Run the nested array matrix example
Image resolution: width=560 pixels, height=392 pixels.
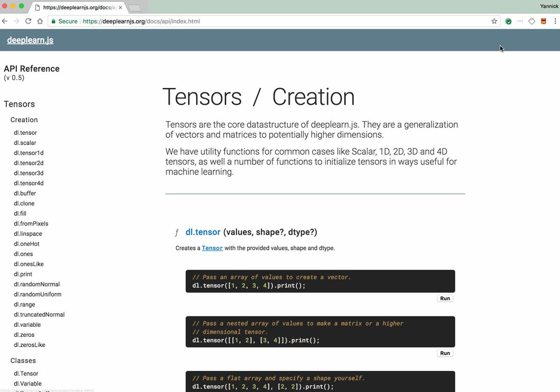click(445, 353)
